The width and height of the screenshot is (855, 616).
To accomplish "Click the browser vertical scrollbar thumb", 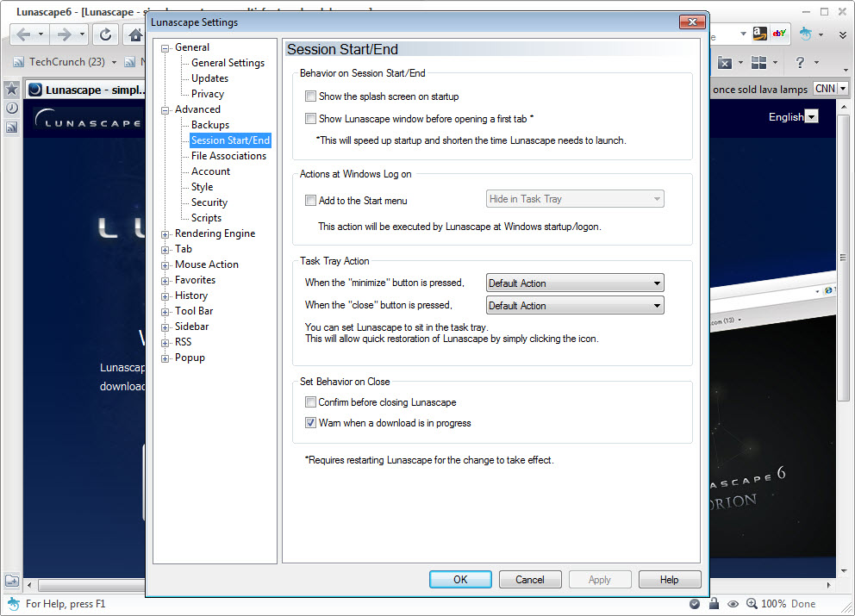I will tap(844, 256).
